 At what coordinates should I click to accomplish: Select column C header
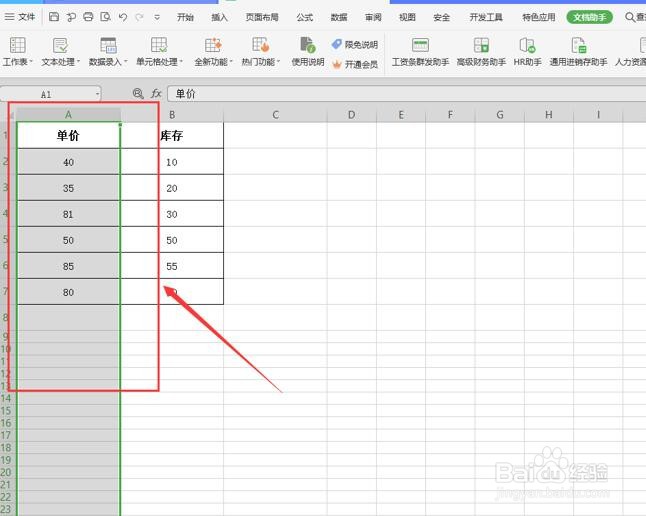tap(276, 115)
